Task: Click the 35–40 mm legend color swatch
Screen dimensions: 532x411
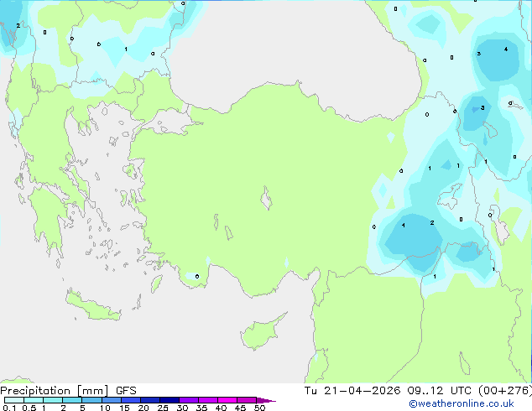Action: (x=208, y=400)
